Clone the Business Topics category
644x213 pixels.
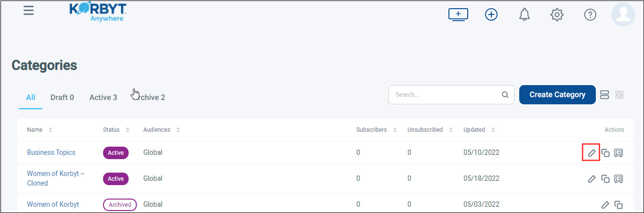(605, 153)
